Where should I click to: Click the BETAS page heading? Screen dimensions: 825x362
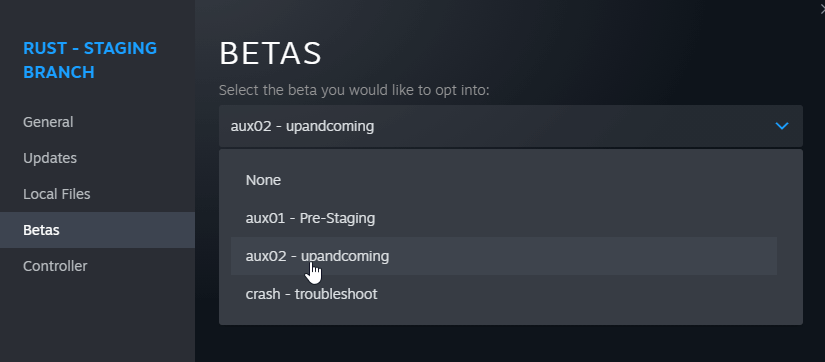pos(270,54)
